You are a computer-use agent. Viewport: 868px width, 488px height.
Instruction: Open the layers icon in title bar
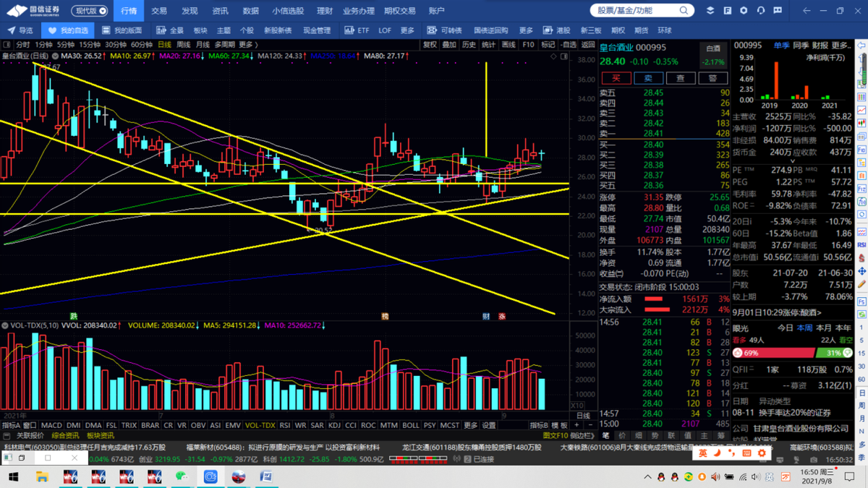click(710, 11)
